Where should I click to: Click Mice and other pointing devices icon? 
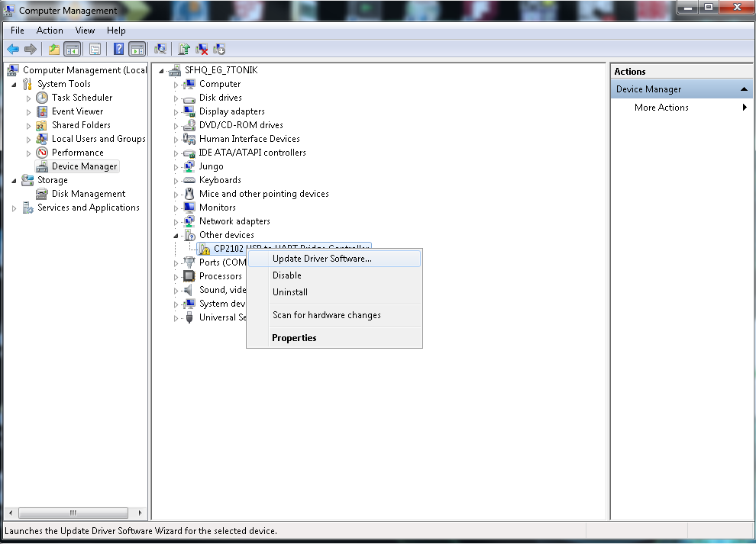pyautogui.click(x=189, y=195)
